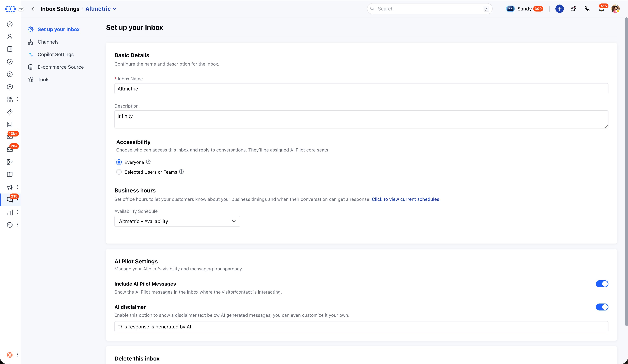Open Sandy AI assistant with 300 badge
The image size is (628, 364).
click(525, 9)
